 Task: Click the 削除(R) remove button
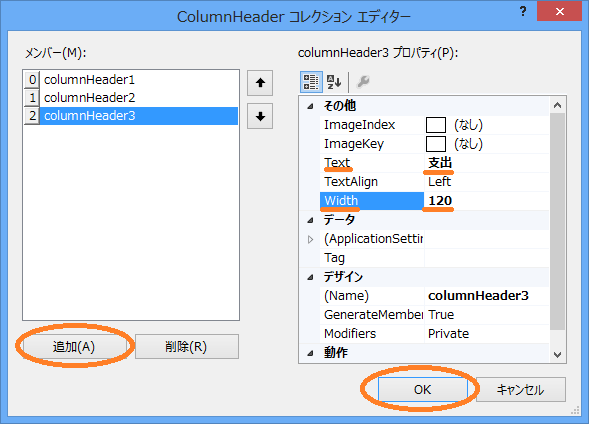click(187, 346)
